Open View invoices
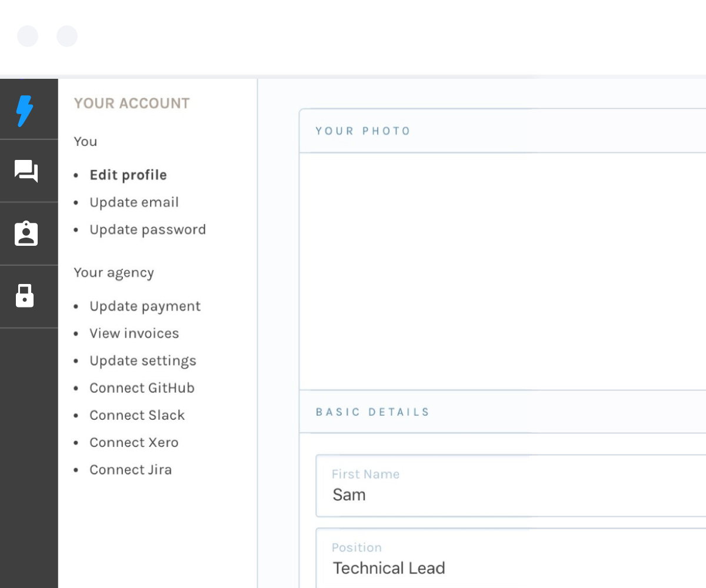The height and width of the screenshot is (588, 706). pos(134,333)
